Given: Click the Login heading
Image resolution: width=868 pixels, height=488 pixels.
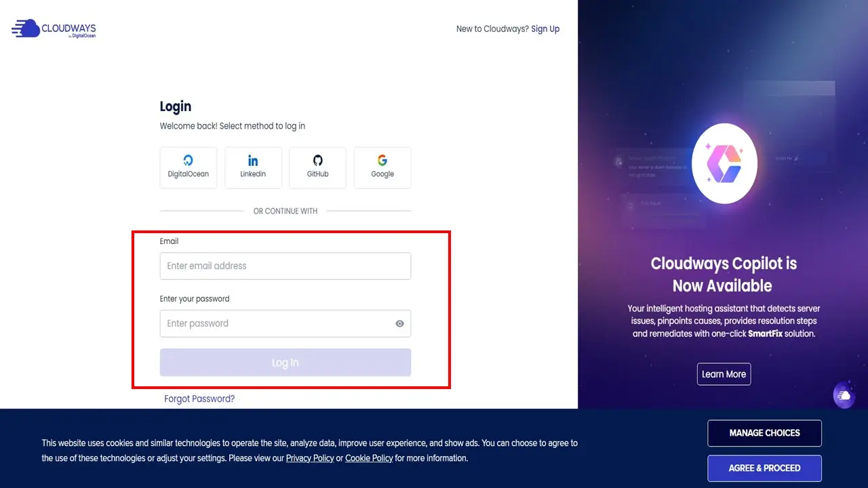Looking at the screenshot, I should coord(176,106).
